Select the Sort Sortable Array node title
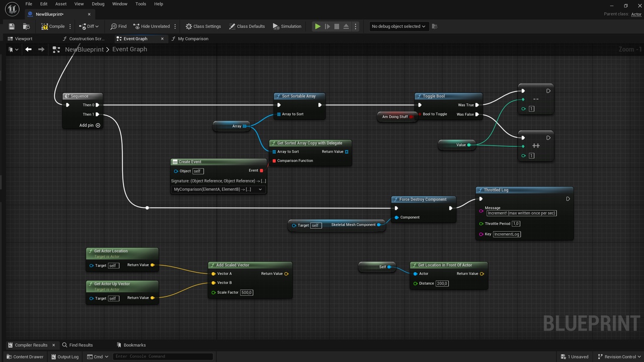Viewport: 644px width, 362px height. (299, 96)
